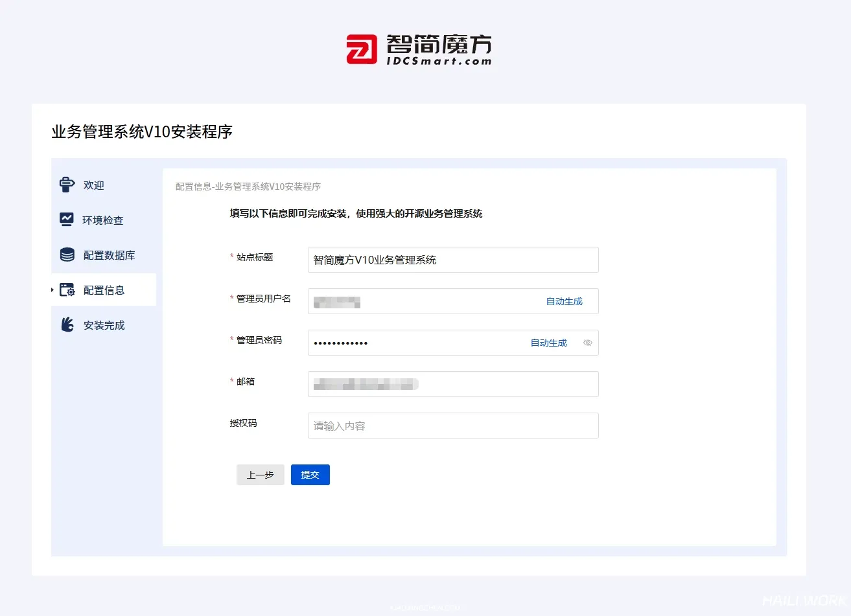Click 自动生成 in the 管理员用户名 field
The image size is (851, 616).
point(564,301)
